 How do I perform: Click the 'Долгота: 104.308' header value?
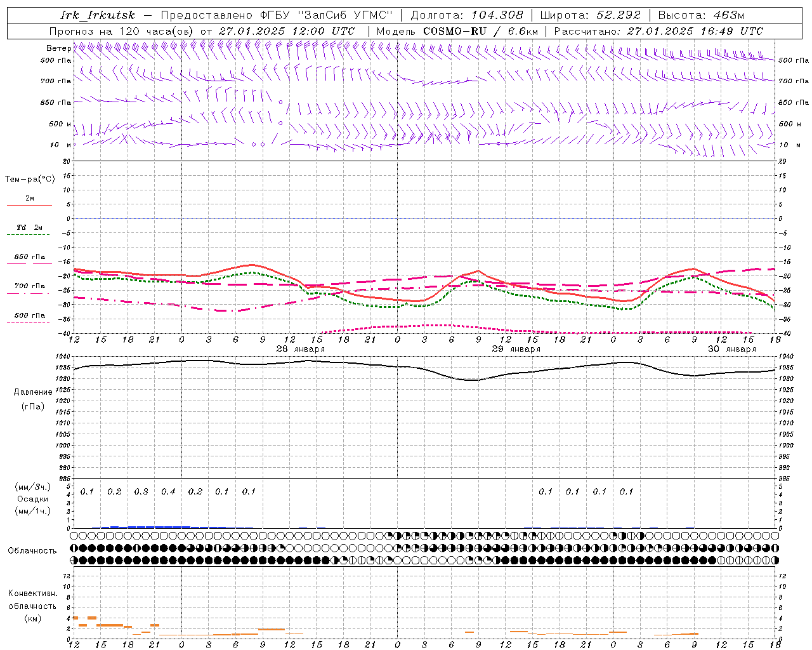click(467, 15)
